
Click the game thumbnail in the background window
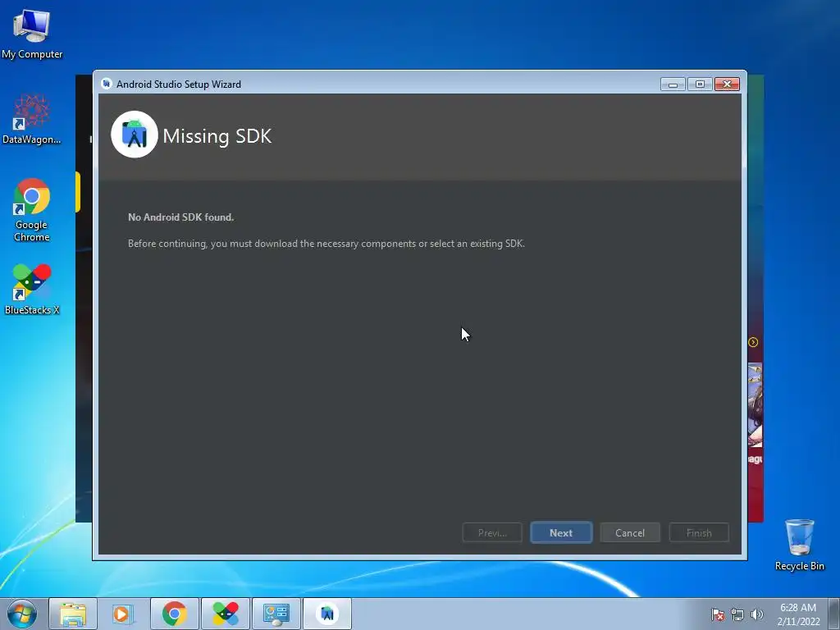[755, 405]
